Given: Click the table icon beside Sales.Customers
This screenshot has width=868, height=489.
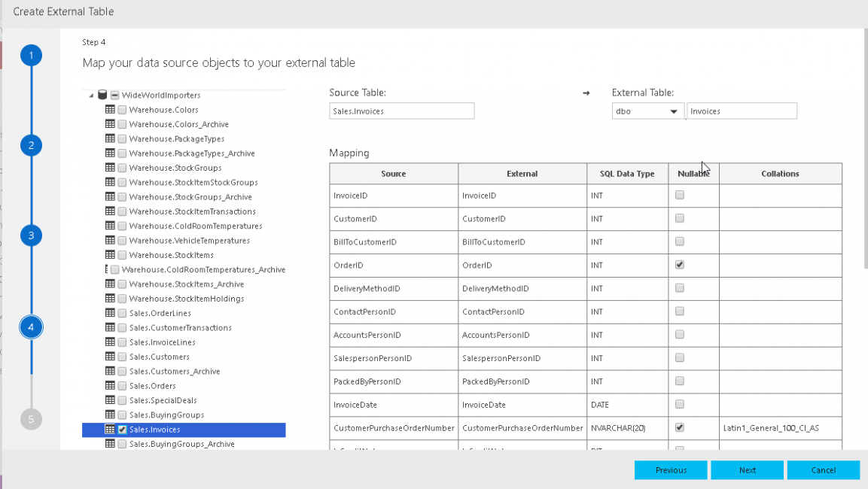Looking at the screenshot, I should [111, 357].
